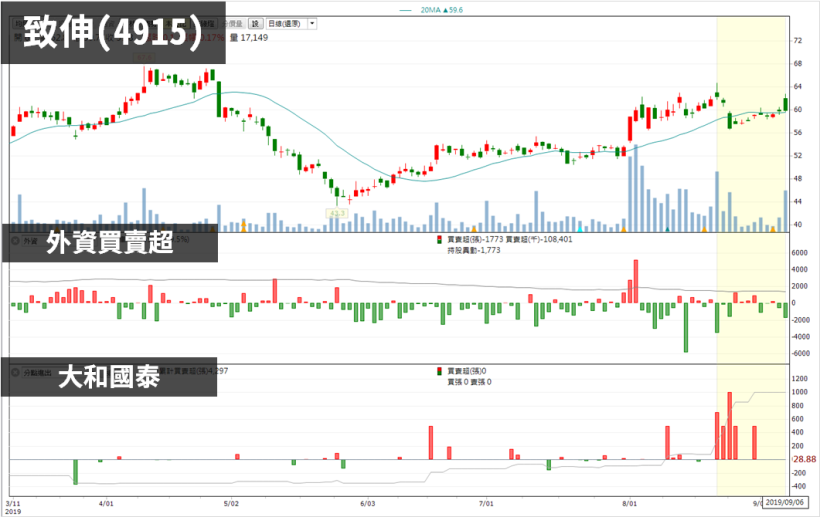Image resolution: width=820 pixels, height=517 pixels.
Task: Click the 6/03 date on the time axis
Action: click(368, 504)
